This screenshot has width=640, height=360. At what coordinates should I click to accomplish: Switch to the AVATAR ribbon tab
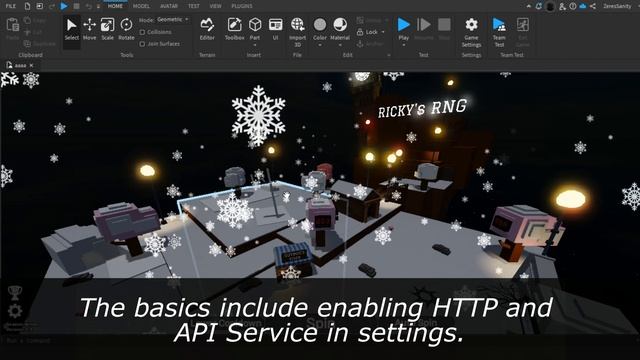click(x=169, y=6)
